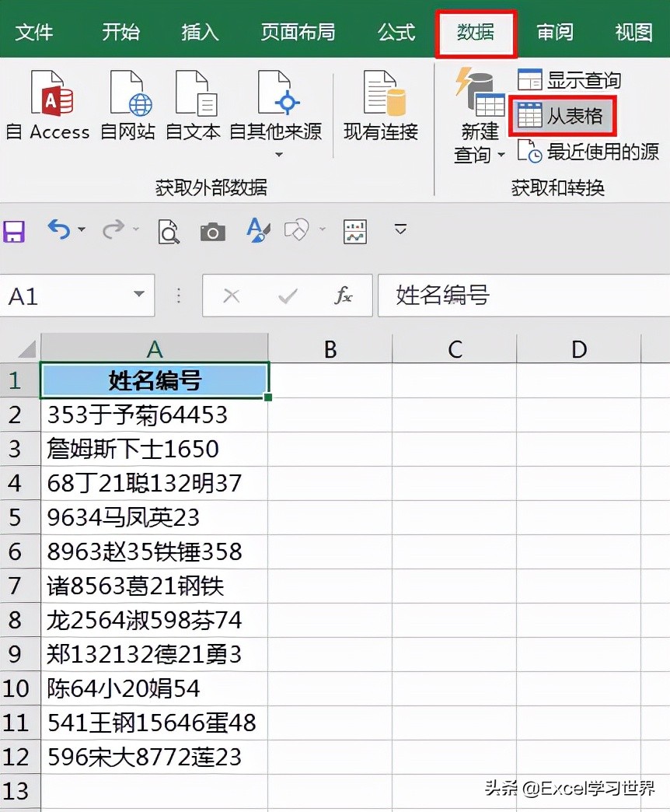Select row 9 header
Screen dimensions: 670x812
19,654
